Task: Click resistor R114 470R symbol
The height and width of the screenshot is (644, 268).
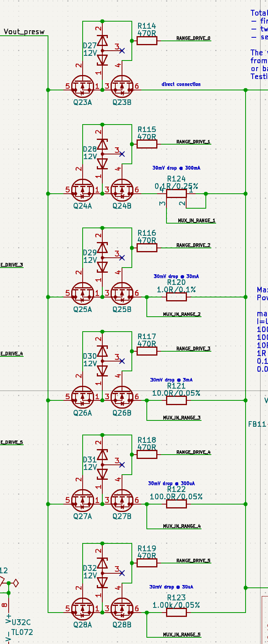Action: coord(147,40)
